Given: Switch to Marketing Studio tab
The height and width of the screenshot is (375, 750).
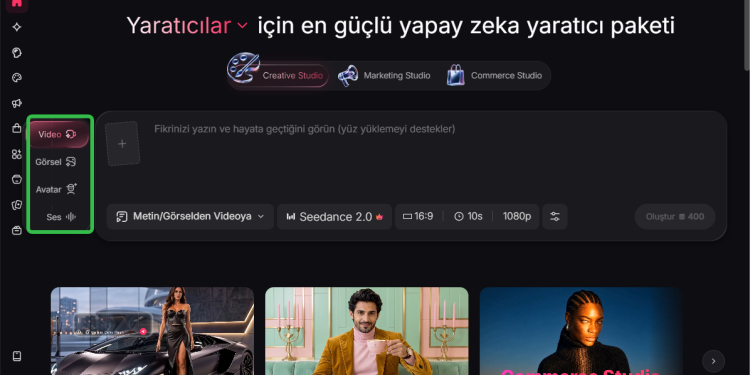Looking at the screenshot, I should [x=384, y=76].
